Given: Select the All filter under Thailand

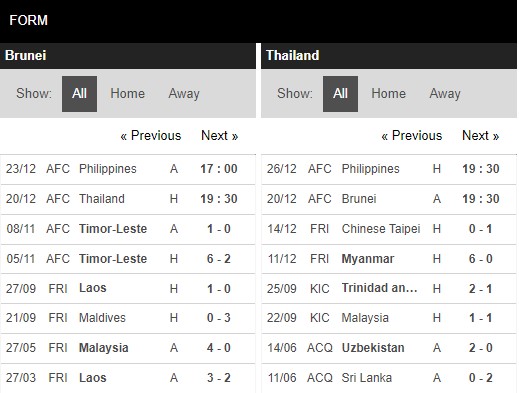Looking at the screenshot, I should coord(340,94).
